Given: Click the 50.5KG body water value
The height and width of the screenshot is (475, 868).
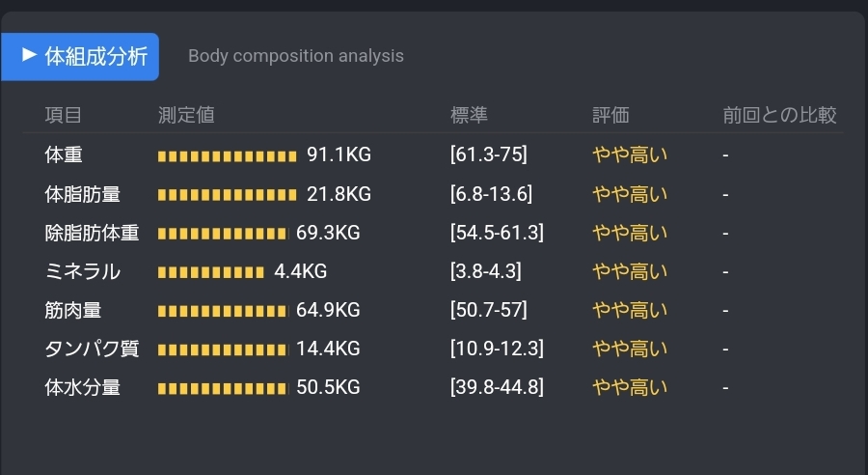Looking at the screenshot, I should [328, 387].
